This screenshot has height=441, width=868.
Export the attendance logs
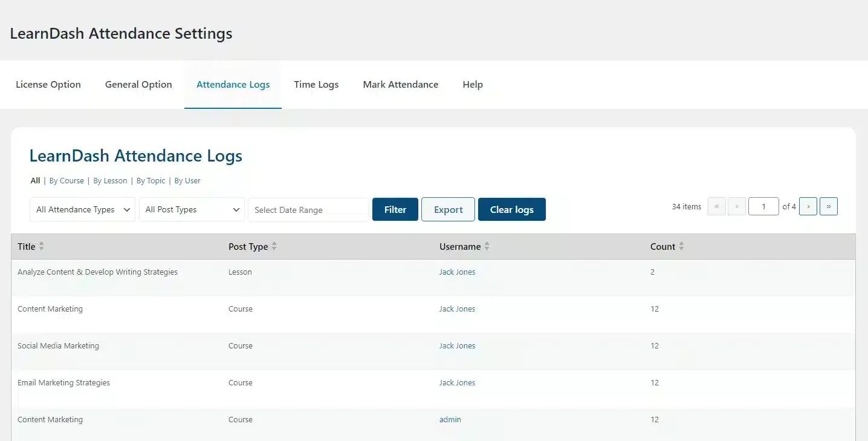click(448, 209)
